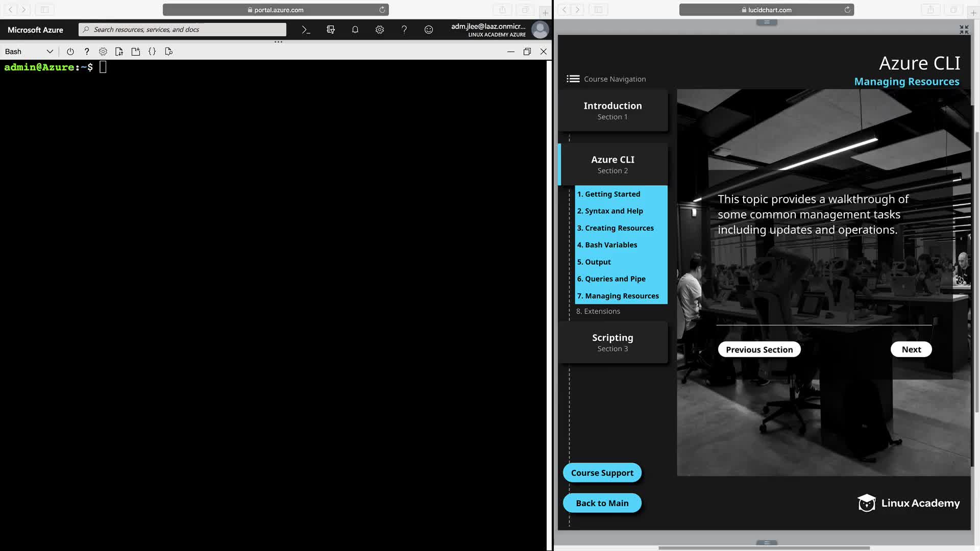Expand the Scripting Section 3 panel

tap(612, 342)
